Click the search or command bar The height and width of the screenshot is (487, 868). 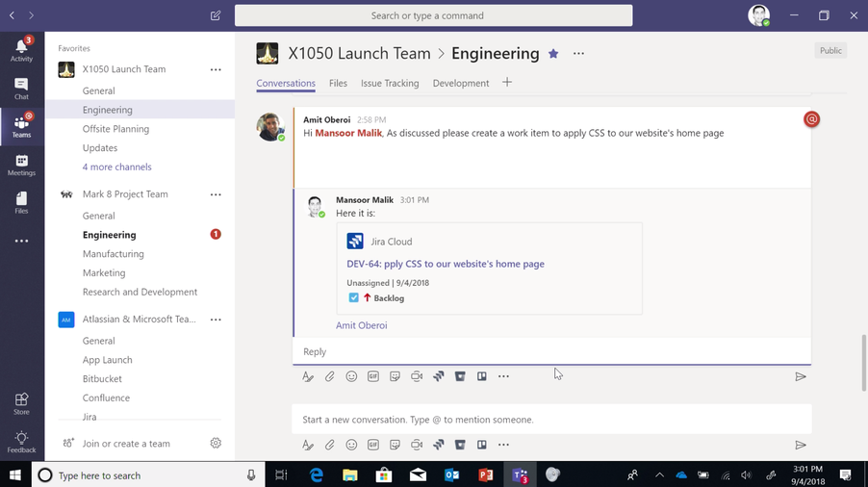pyautogui.click(x=433, y=15)
